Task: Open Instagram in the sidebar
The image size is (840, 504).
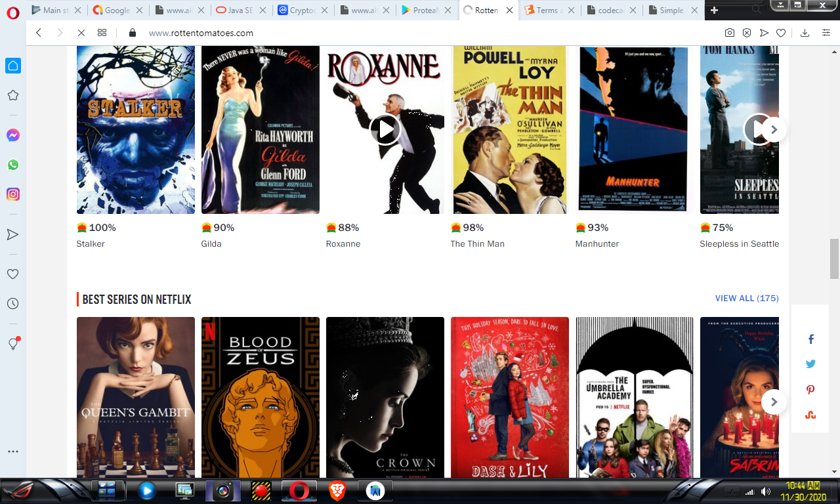Action: pyautogui.click(x=13, y=194)
